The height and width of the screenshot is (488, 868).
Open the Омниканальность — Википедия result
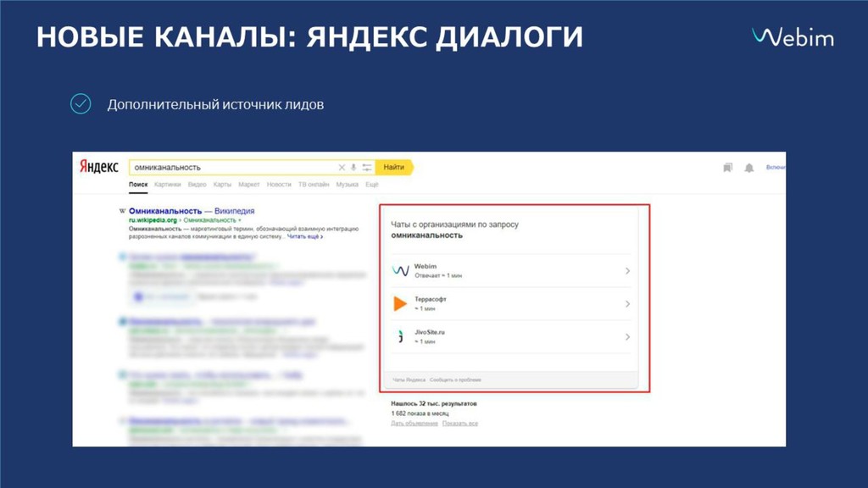[x=192, y=211]
